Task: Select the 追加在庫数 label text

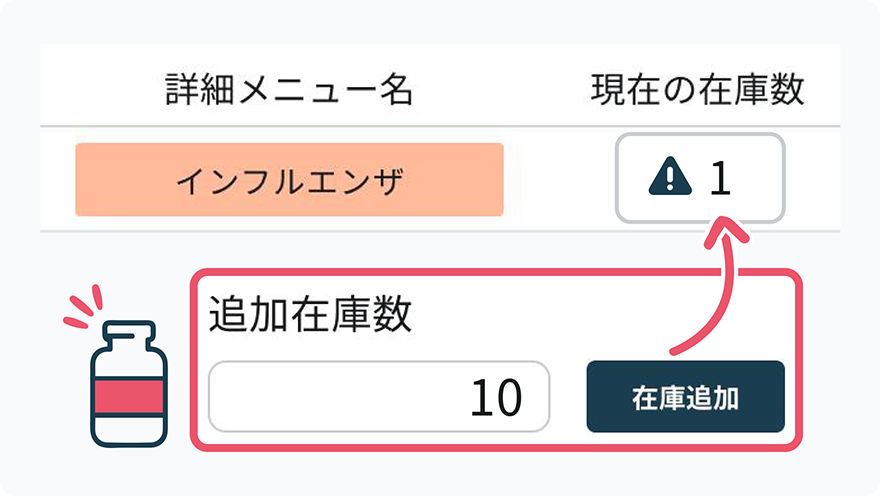Action: click(x=310, y=314)
